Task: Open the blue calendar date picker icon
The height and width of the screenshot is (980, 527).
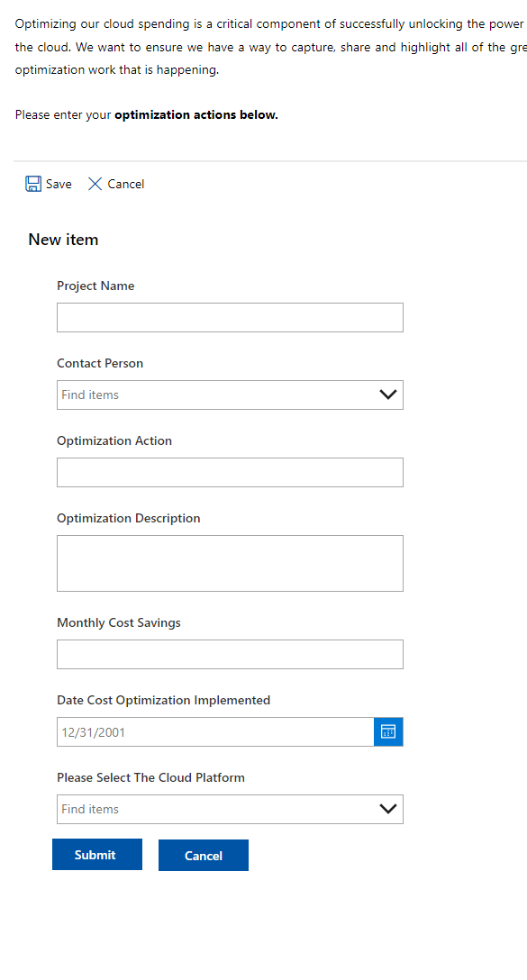Action: [x=388, y=732]
